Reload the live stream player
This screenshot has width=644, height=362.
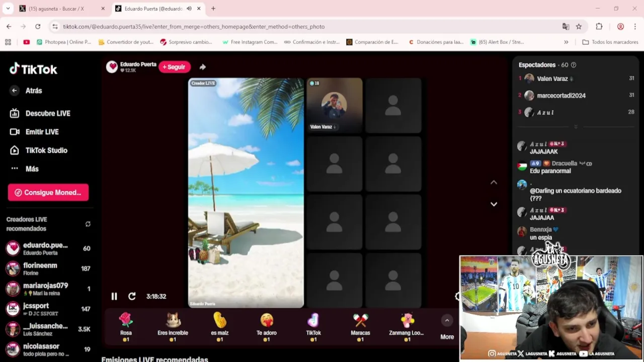pos(132,297)
